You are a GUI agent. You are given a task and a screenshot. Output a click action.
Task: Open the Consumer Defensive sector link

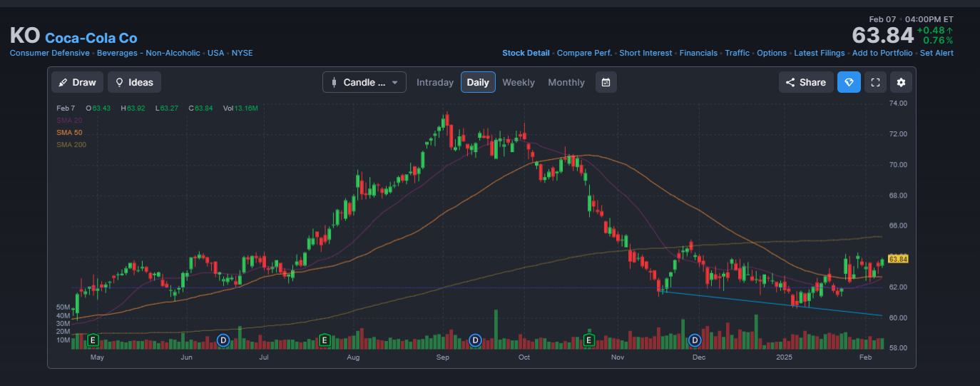tap(50, 53)
